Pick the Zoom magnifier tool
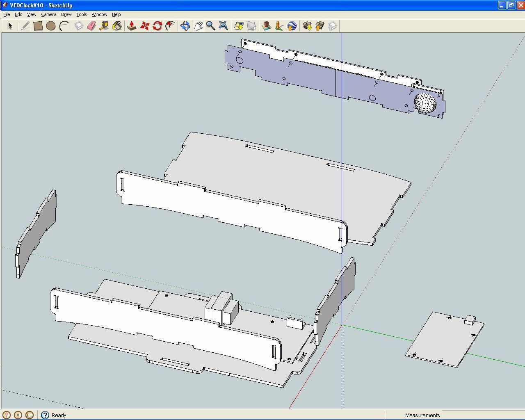This screenshot has width=525, height=420. tap(210, 26)
